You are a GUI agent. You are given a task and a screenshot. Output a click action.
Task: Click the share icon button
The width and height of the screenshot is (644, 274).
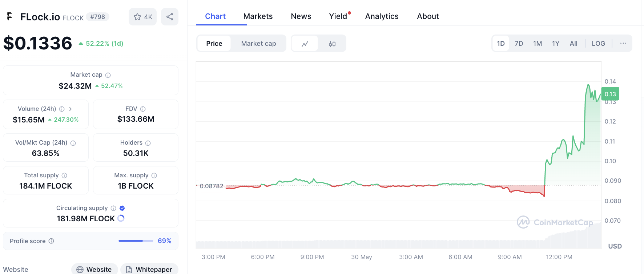(170, 17)
